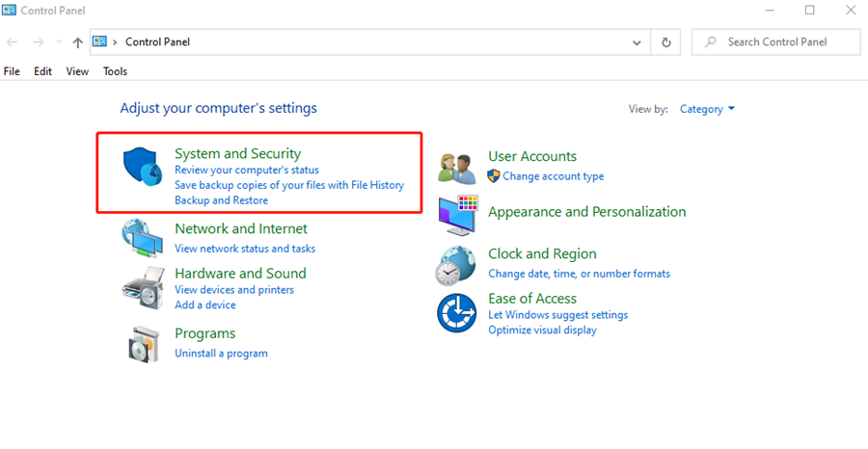
Task: Expand the address bar history dropdown
Action: [x=637, y=42]
